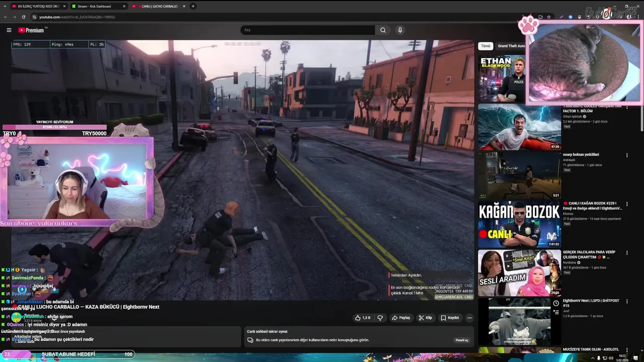Viewport: 644px width, 362px height.
Task: Switch to the Stream - Kick Dashboard tab
Action: 94,7
